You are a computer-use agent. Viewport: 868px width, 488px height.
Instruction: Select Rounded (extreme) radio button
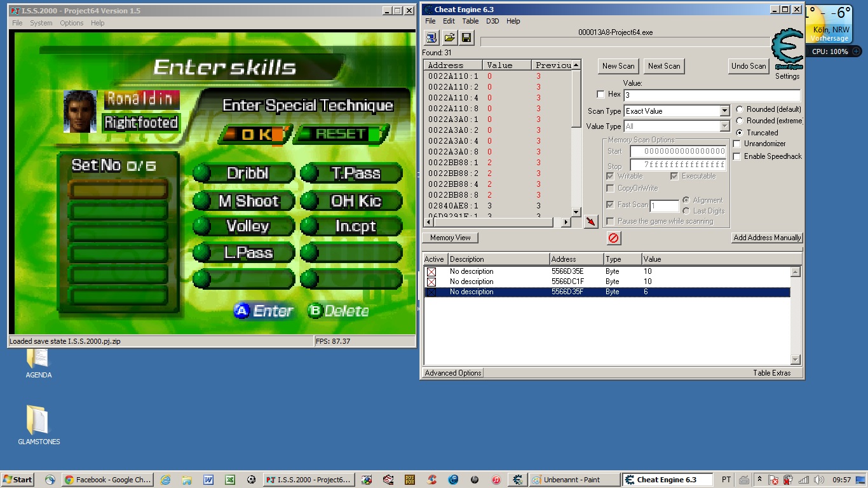[x=740, y=121]
